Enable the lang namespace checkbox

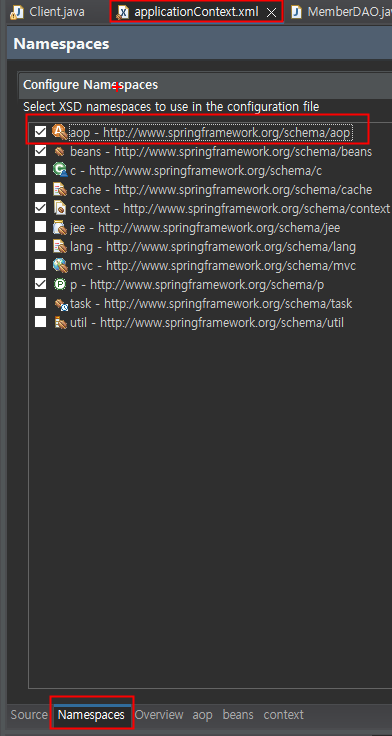click(41, 246)
